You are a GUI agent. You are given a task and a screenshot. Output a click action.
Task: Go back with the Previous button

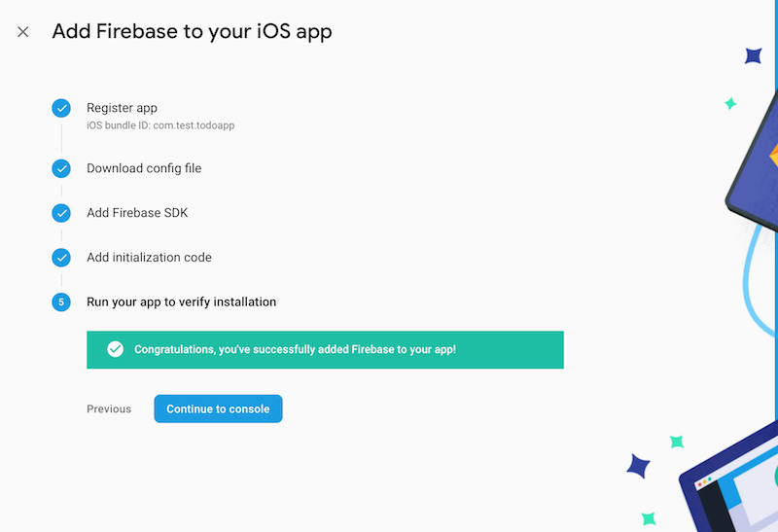click(x=109, y=408)
